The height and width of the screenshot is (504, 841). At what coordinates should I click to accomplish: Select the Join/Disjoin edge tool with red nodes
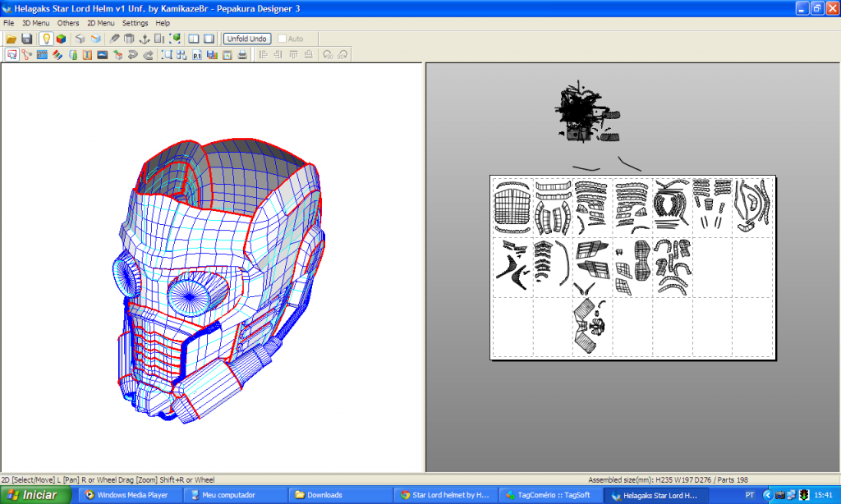(27, 55)
